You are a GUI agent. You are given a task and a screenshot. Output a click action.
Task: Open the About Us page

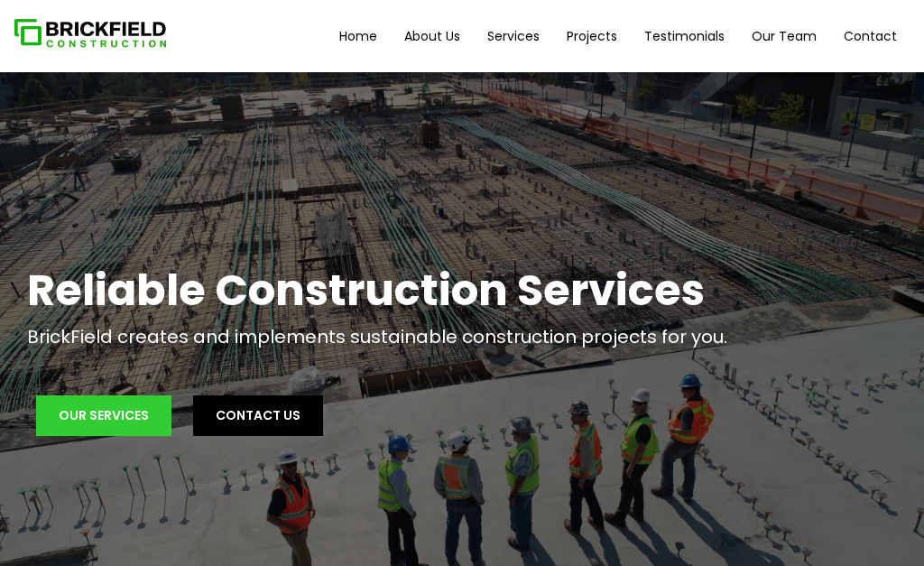[x=432, y=36]
